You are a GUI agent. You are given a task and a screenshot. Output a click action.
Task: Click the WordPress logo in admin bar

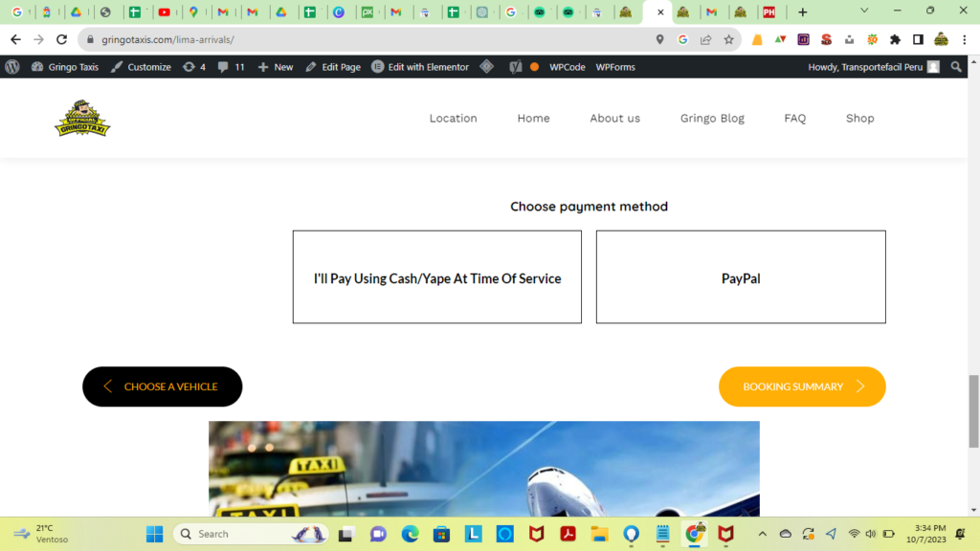tap(12, 67)
